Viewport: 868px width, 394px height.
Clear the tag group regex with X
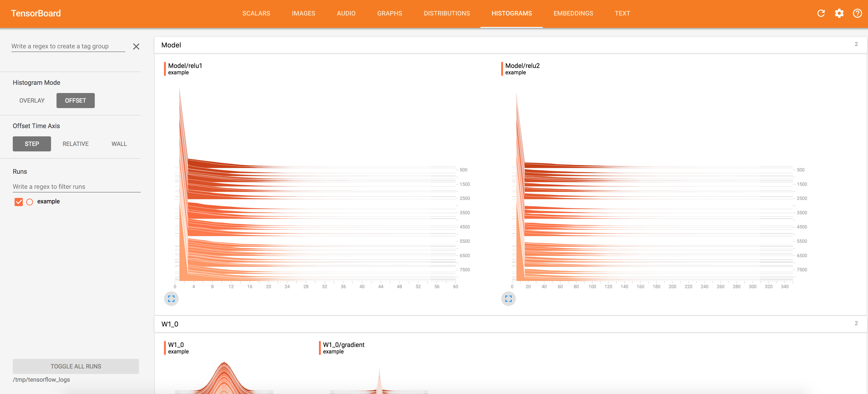pos(136,47)
